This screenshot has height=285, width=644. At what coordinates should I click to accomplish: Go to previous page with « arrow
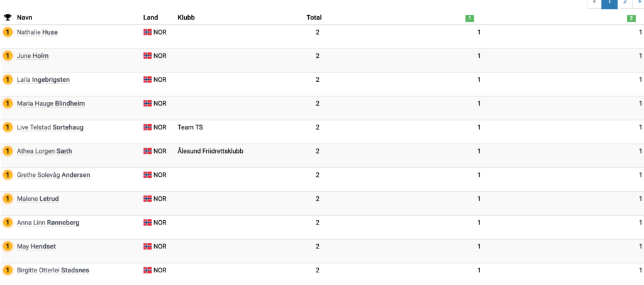click(595, 3)
